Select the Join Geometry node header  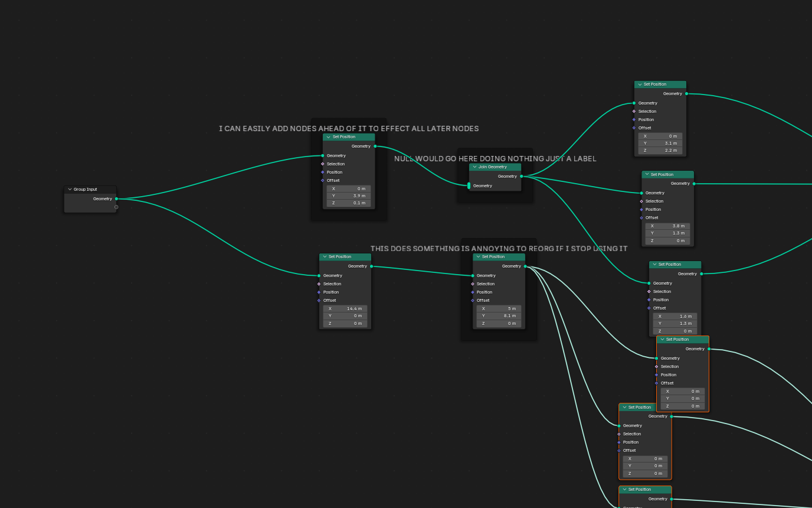click(495, 167)
